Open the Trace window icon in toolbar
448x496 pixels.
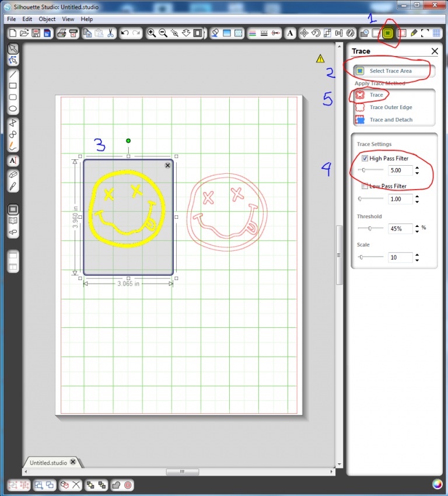click(388, 33)
